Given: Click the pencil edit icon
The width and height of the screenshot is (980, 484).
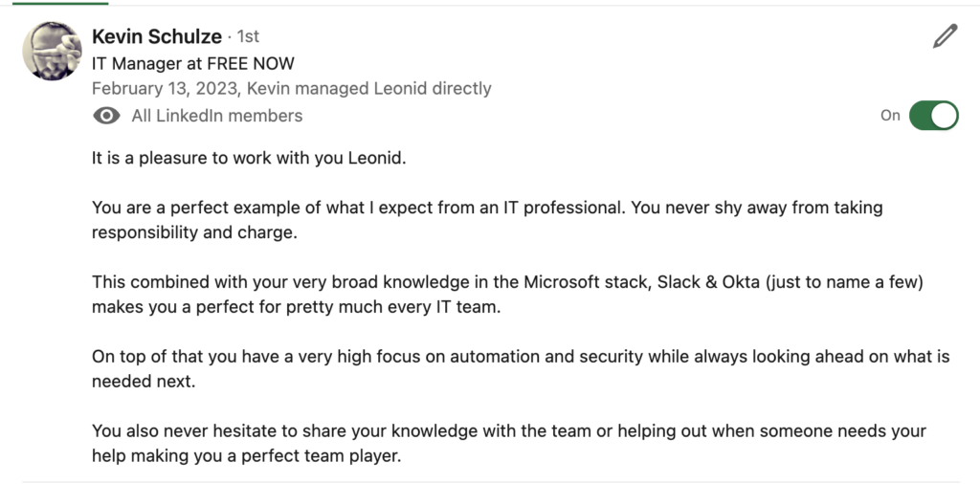Looking at the screenshot, I should tap(945, 36).
